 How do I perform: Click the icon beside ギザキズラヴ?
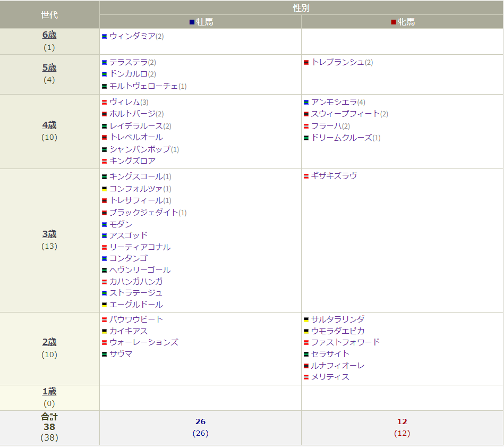[306, 176]
